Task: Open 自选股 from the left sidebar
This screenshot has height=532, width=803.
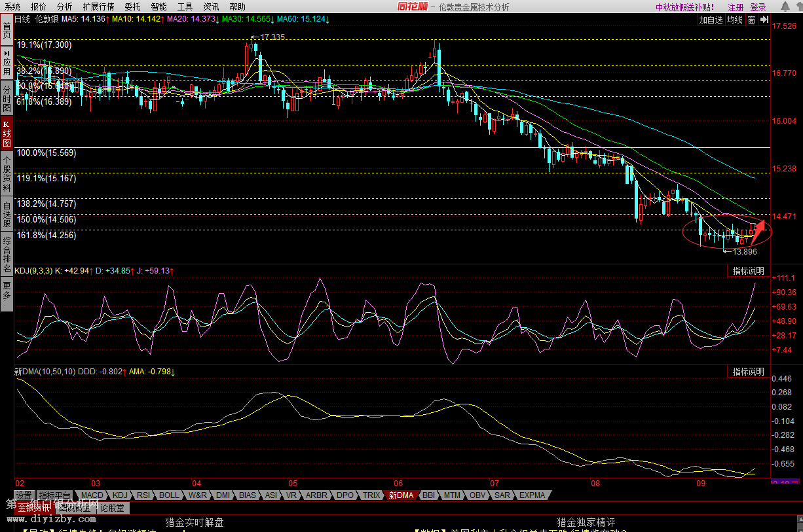Action: click(7, 213)
